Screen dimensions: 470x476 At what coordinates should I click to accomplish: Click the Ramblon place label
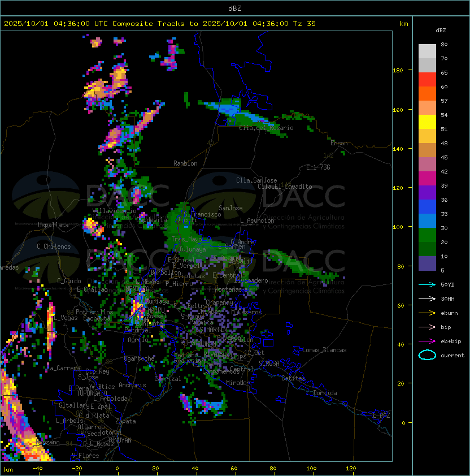[185, 163]
